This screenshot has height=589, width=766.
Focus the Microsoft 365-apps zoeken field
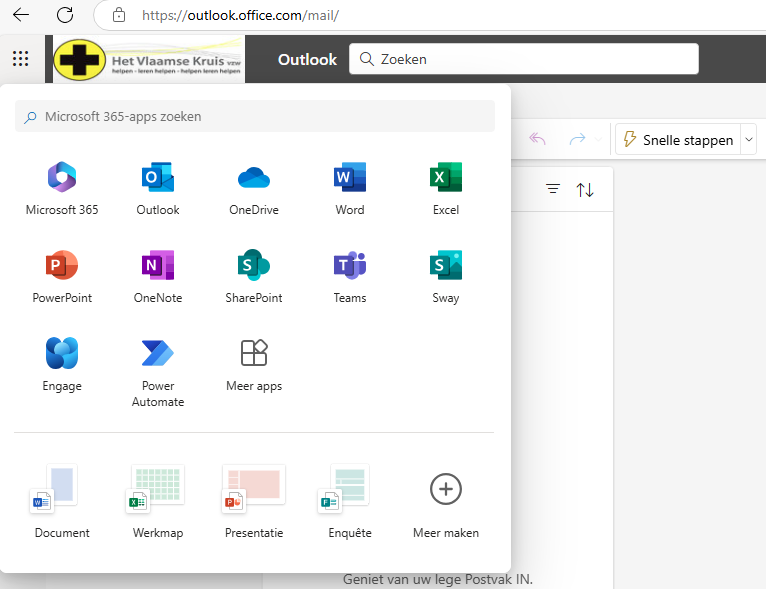[255, 116]
